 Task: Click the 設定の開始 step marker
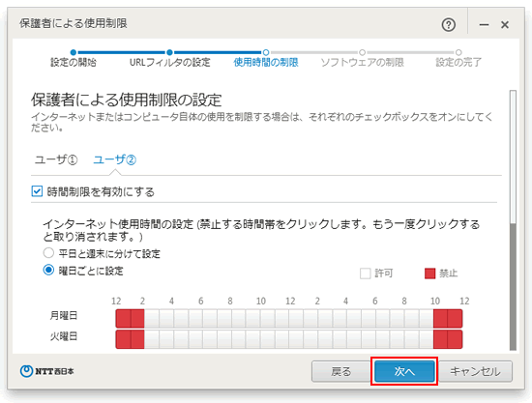point(74,52)
